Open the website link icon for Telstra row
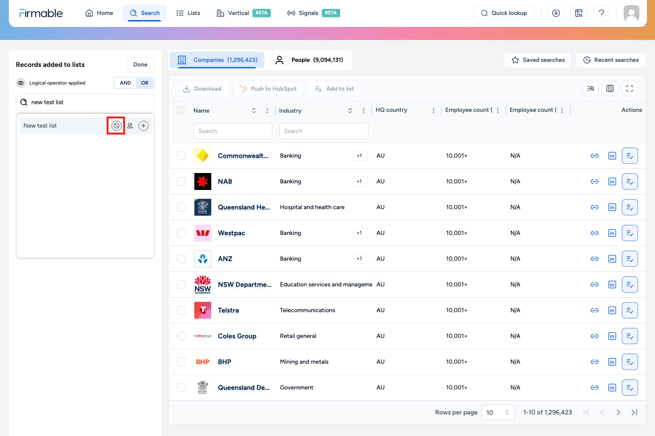The height and width of the screenshot is (436, 655). (x=594, y=310)
